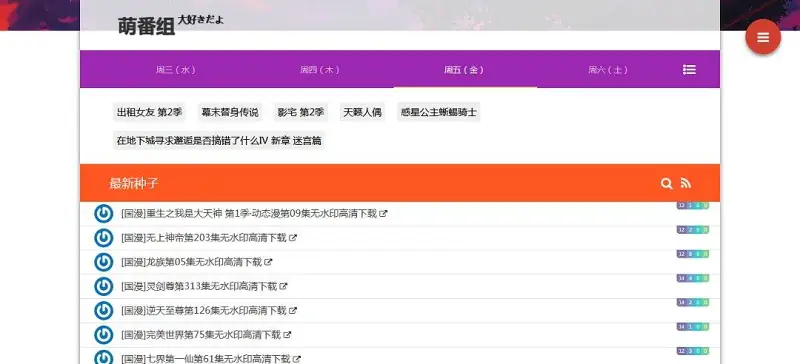Select the 周五（金）tab
This screenshot has width=800, height=364.
[464, 69]
